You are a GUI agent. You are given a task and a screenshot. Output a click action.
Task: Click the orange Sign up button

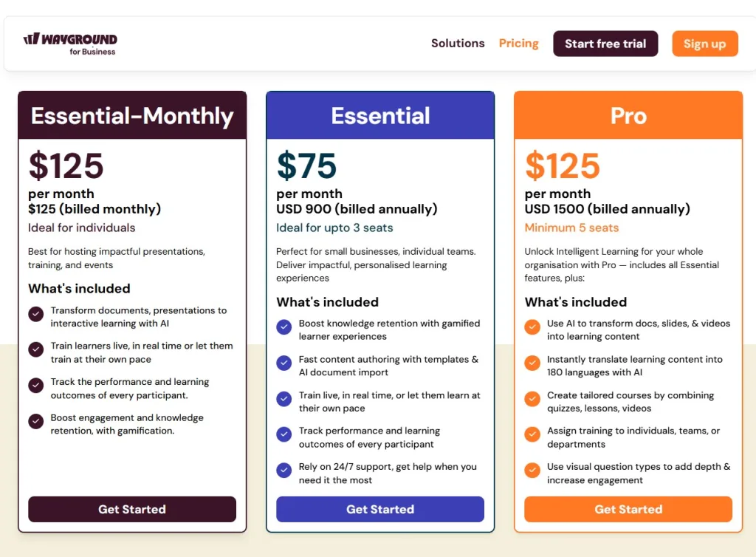point(704,44)
